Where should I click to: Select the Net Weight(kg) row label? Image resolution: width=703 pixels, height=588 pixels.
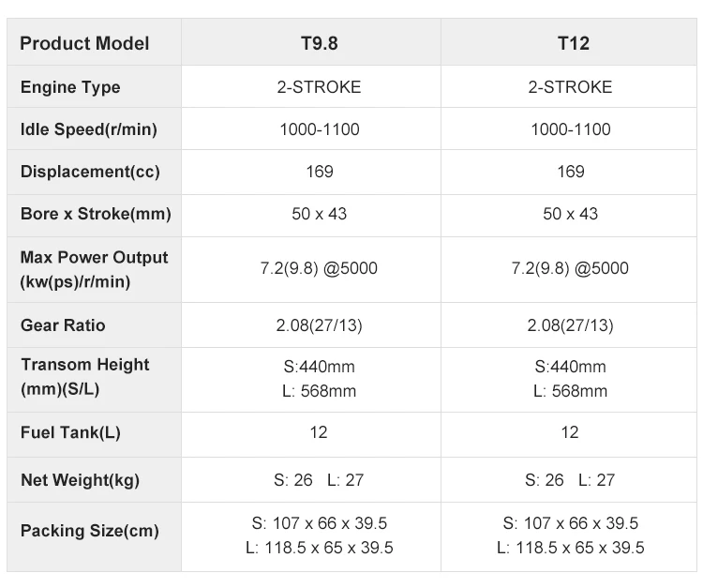click(80, 480)
